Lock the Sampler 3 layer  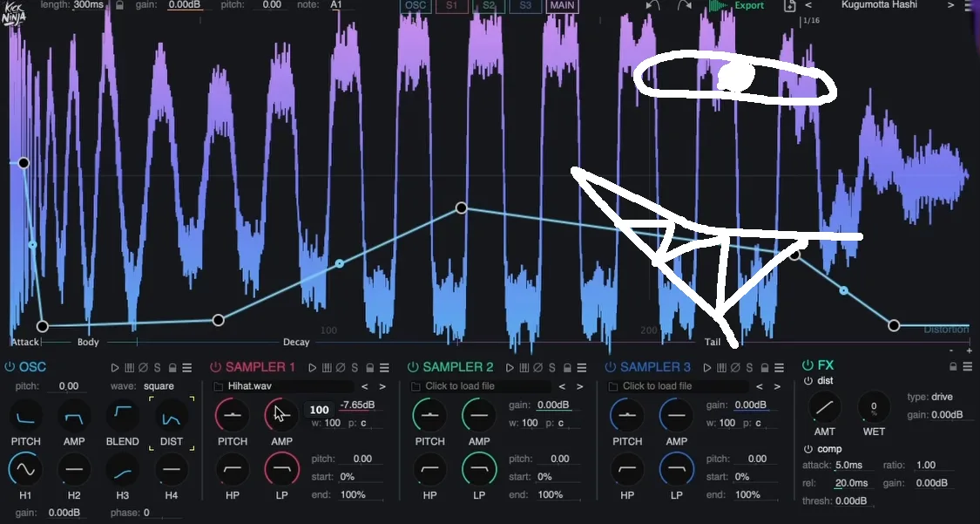click(x=765, y=368)
